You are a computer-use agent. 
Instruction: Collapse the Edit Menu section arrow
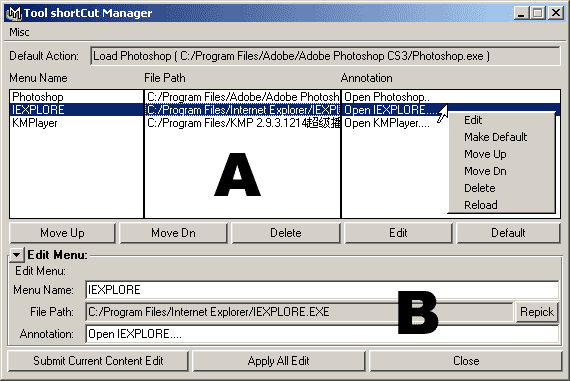click(16, 255)
